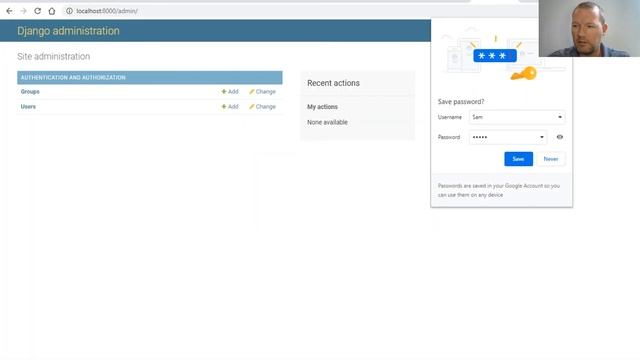Click 'Site administration' heading text
Image resolution: width=640 pixels, height=360 pixels.
point(53,56)
